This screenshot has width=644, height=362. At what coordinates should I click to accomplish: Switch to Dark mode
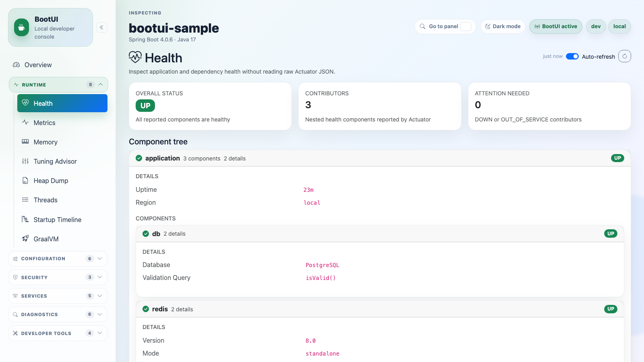[503, 27]
